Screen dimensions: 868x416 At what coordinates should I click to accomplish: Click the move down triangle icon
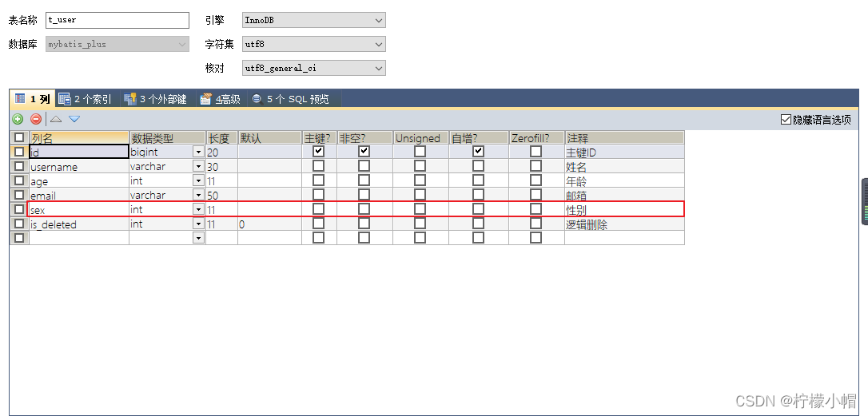(x=74, y=119)
